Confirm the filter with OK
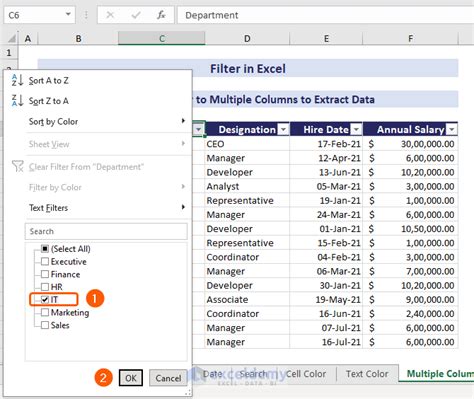The width and height of the screenshot is (474, 399). [x=131, y=378]
